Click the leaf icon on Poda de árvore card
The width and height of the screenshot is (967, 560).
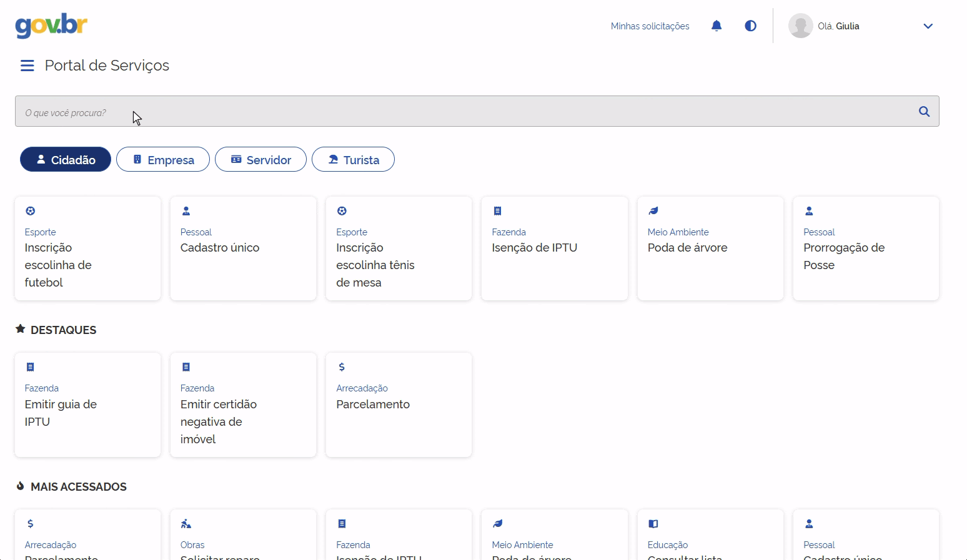pyautogui.click(x=653, y=211)
